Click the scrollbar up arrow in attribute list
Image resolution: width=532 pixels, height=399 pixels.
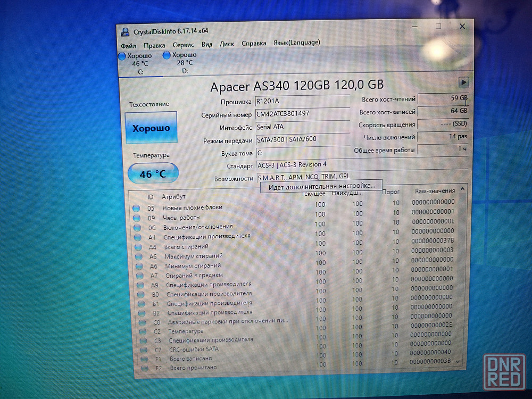click(x=463, y=189)
